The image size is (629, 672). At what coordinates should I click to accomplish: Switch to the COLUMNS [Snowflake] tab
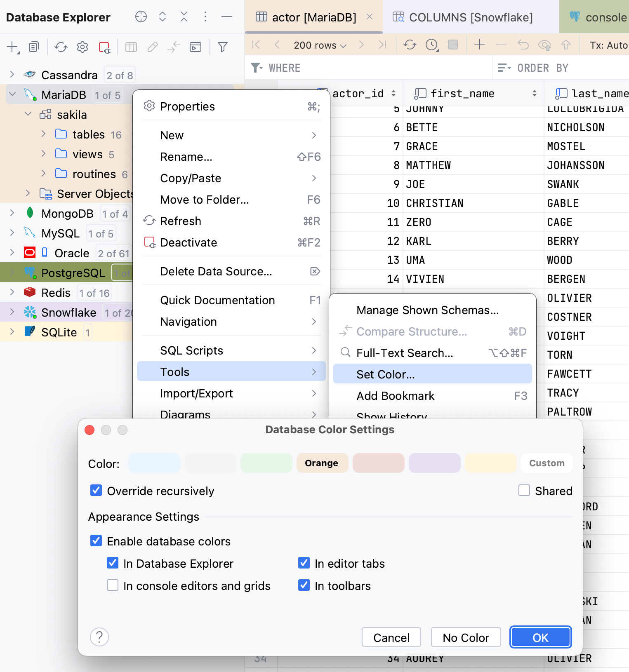tap(470, 17)
